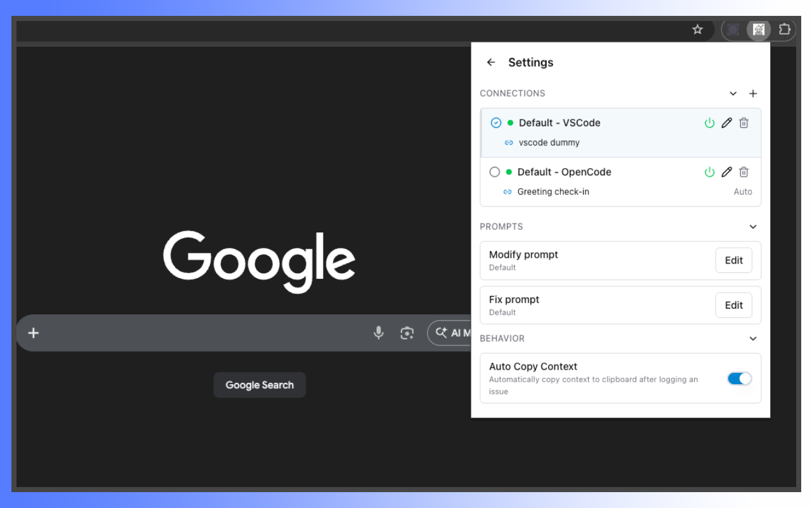This screenshot has width=812, height=508.
Task: Edit the Default - OpenCode connection
Action: 727,171
